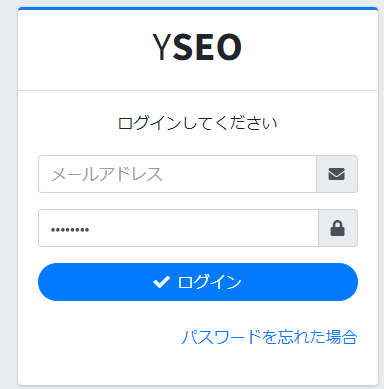384x389 pixels.
Task: Click blank card area below forgot-password link
Action: pyautogui.click(x=198, y=365)
